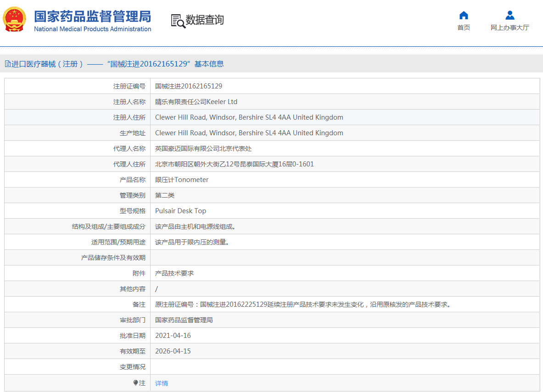Viewport: 543px width, 392px height.
Task: Click the 英国豪迈国际有限公司北京代表处 value
Action: point(203,149)
